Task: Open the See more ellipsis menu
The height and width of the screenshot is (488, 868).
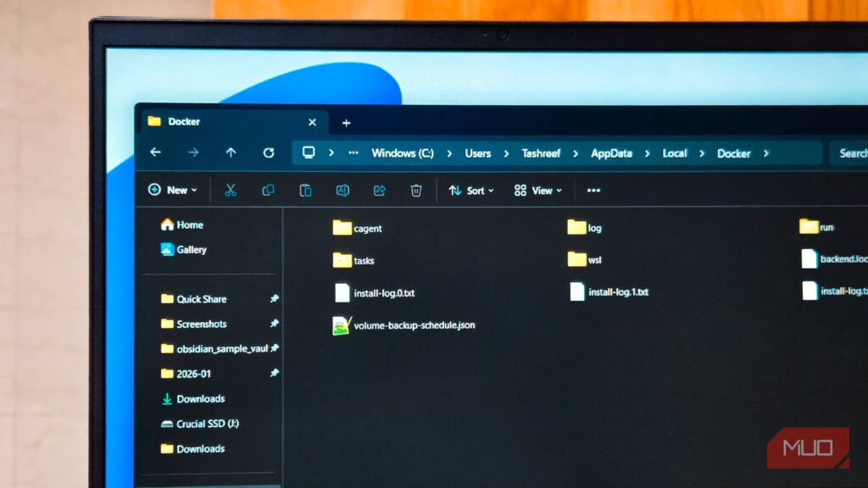Action: tap(593, 191)
